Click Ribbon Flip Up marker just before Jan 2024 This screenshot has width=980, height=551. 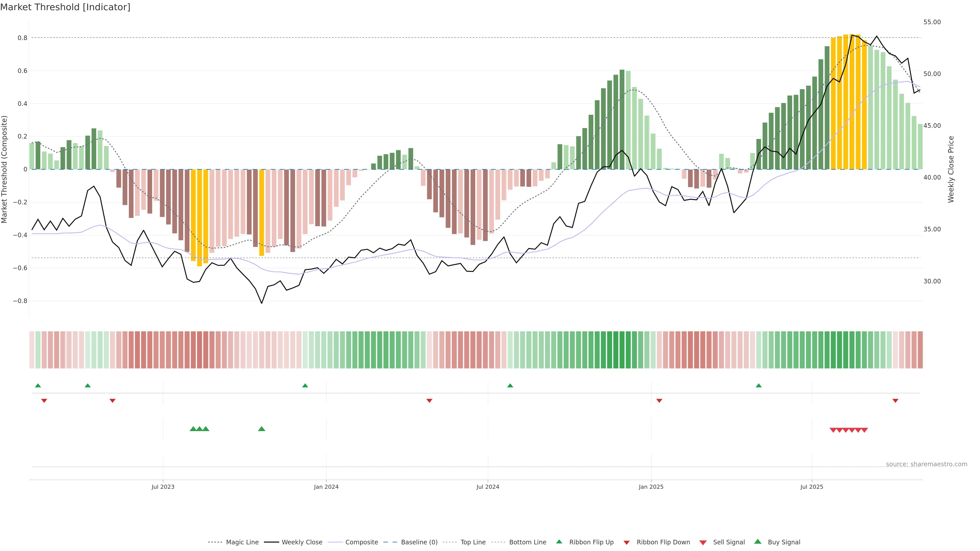(x=305, y=386)
